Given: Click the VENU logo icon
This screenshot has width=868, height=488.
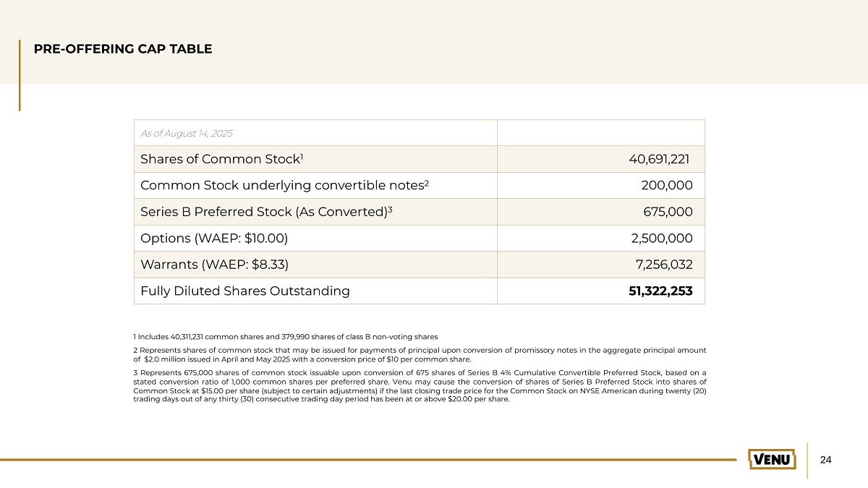Looking at the screenshot, I should click(772, 459).
